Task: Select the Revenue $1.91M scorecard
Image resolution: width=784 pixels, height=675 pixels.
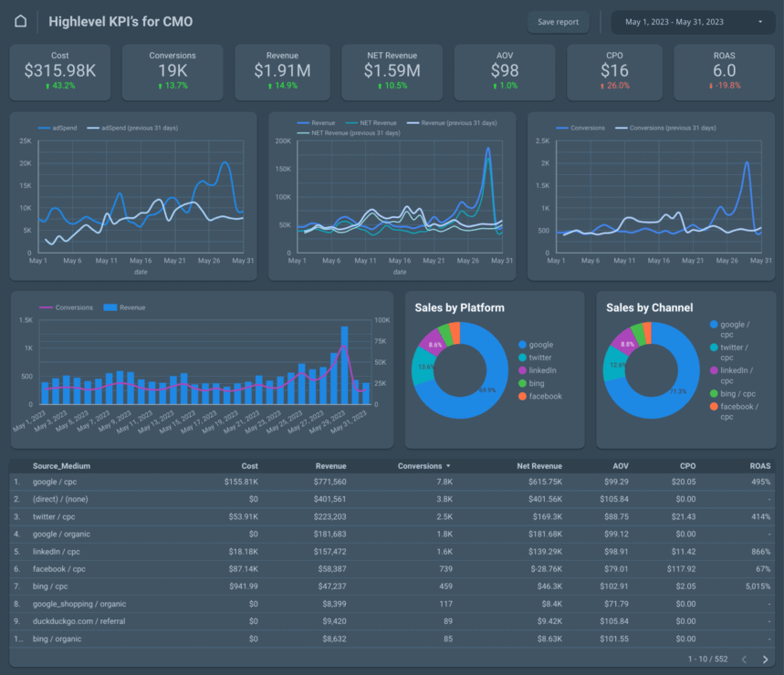Action: 283,72
